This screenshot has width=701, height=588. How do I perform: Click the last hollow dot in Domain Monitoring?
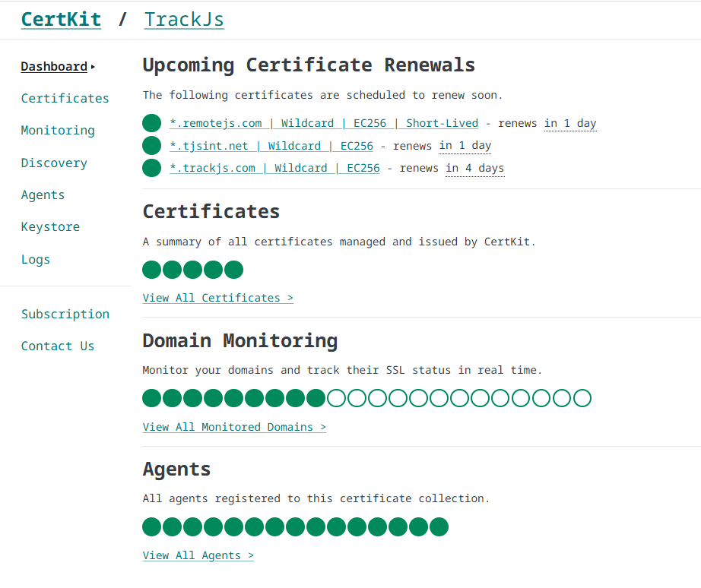(x=582, y=398)
